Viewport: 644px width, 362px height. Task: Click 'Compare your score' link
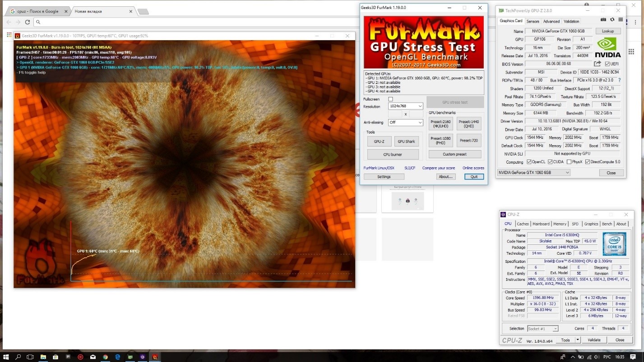pos(439,168)
